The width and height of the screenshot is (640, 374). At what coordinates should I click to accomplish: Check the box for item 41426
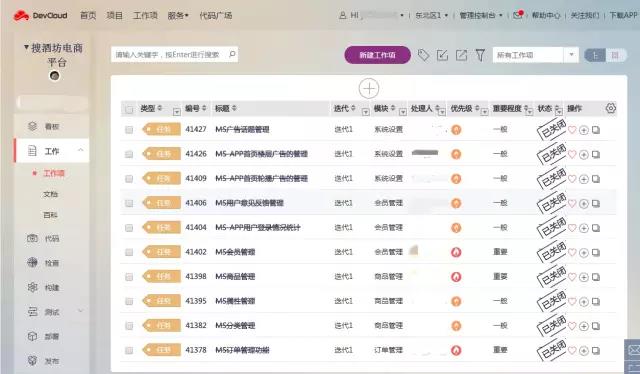(x=129, y=154)
